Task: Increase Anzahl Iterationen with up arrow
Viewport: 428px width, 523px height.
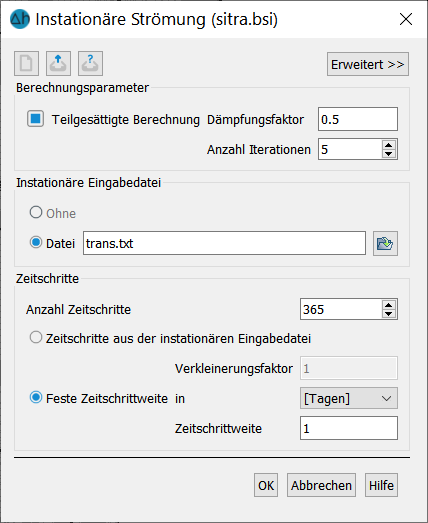Action: pyautogui.click(x=388, y=145)
